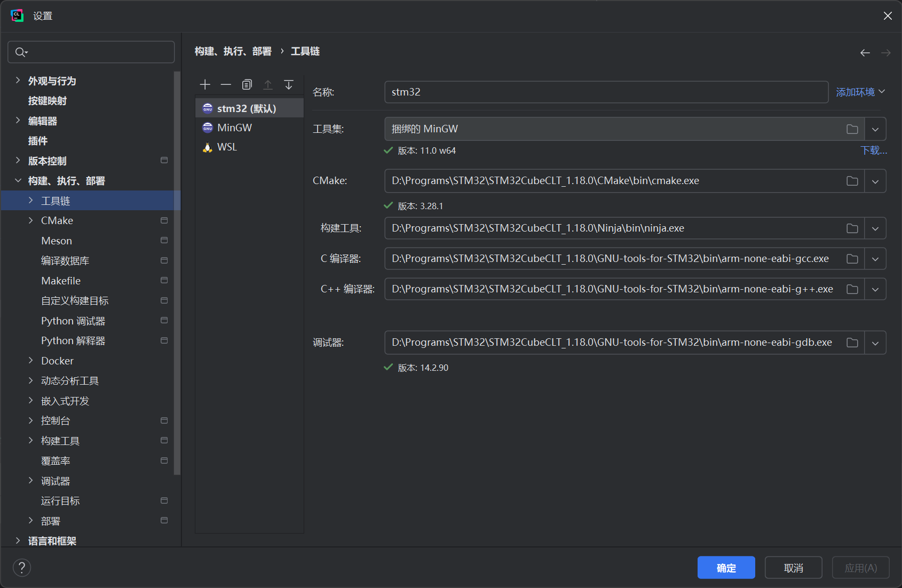Viewport: 902px width, 588px height.
Task: Click project-level icon beside 运行目标
Action: (x=164, y=500)
